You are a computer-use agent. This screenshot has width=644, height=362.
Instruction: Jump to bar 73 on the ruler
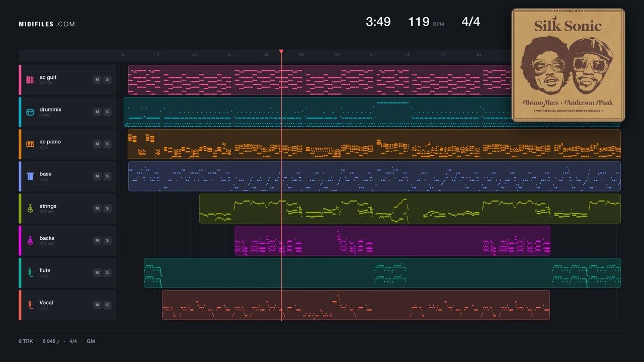coord(443,54)
